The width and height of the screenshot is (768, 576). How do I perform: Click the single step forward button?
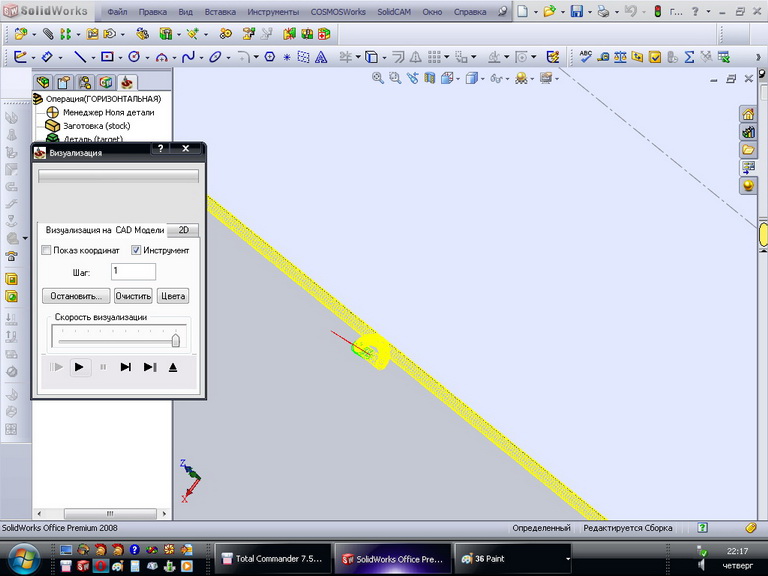coord(125,367)
